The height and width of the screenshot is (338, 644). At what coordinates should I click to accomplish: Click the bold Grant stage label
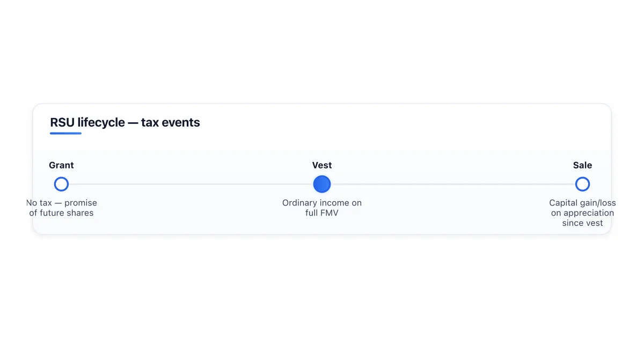pos(61,165)
